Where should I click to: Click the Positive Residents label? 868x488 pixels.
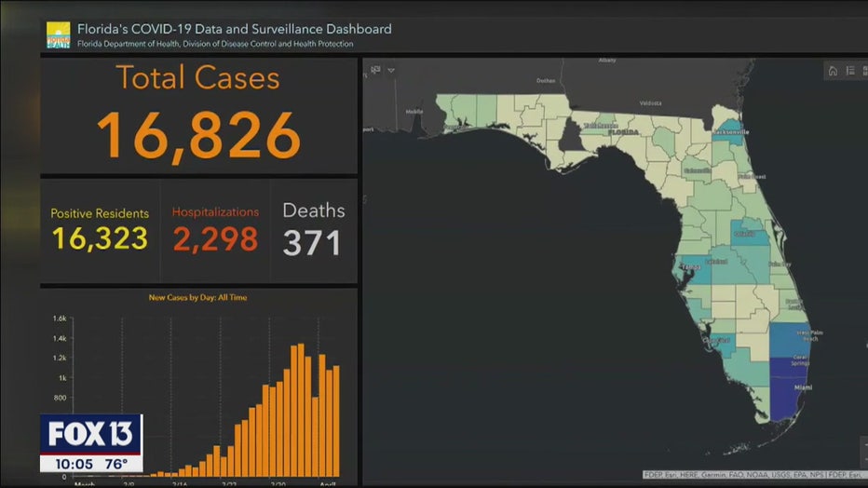[100, 213]
